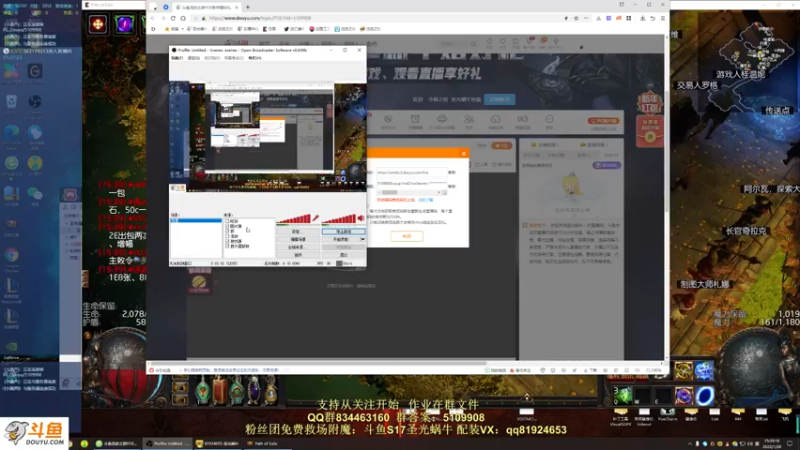
Task: Click the blue button in Douyu banner
Action: point(499,99)
